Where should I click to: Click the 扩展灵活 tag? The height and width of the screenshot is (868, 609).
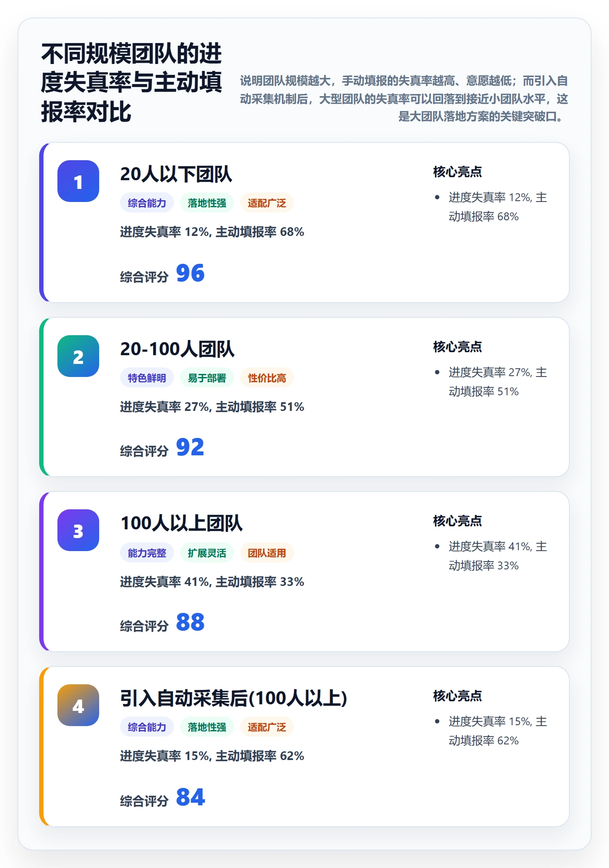tap(207, 553)
